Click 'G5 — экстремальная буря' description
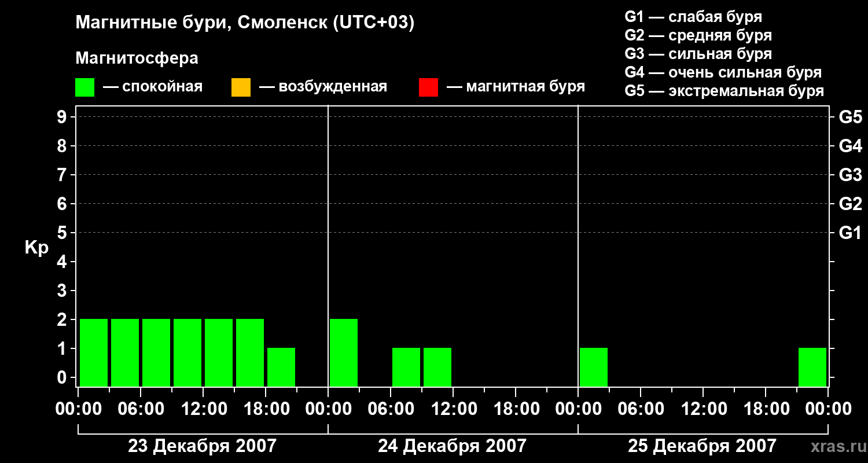This screenshot has width=868, height=463. (724, 91)
